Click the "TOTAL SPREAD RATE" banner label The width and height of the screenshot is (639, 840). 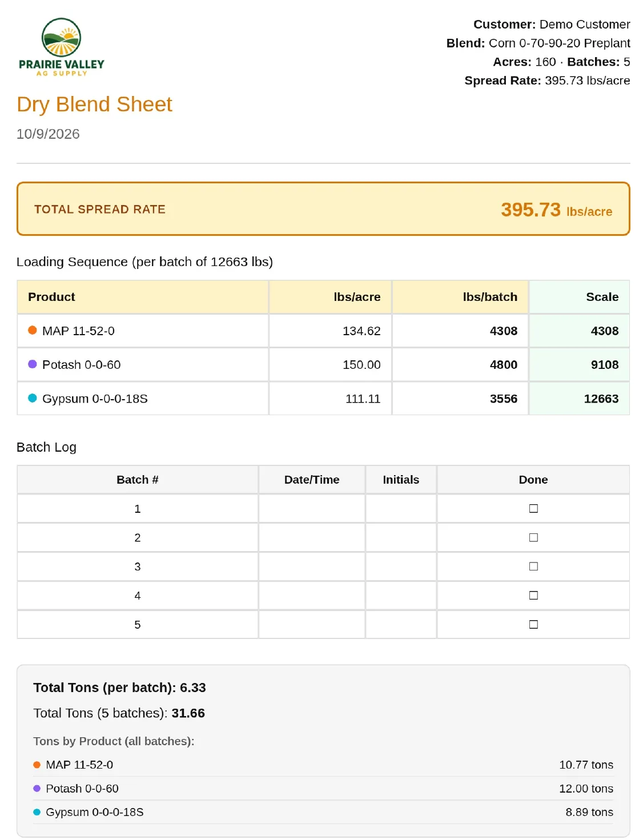click(x=100, y=210)
